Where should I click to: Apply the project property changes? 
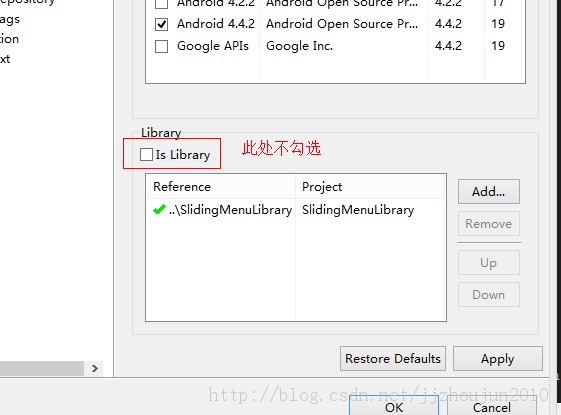(x=498, y=358)
